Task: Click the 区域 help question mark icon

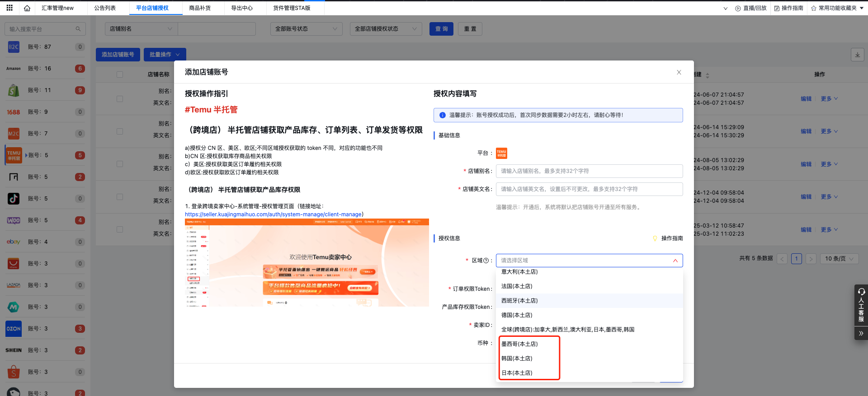Action: (x=486, y=261)
